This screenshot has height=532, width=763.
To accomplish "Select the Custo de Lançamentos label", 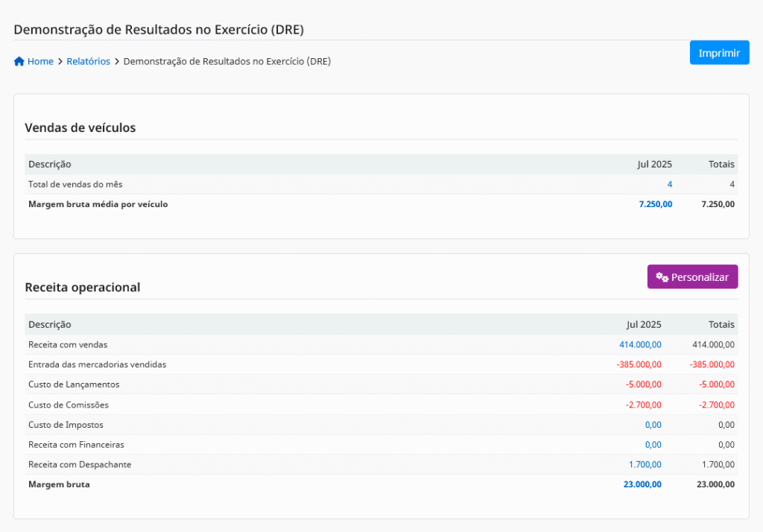I will coord(74,384).
